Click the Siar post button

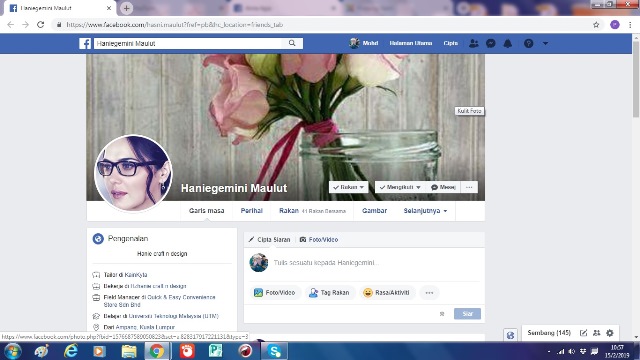pyautogui.click(x=467, y=313)
